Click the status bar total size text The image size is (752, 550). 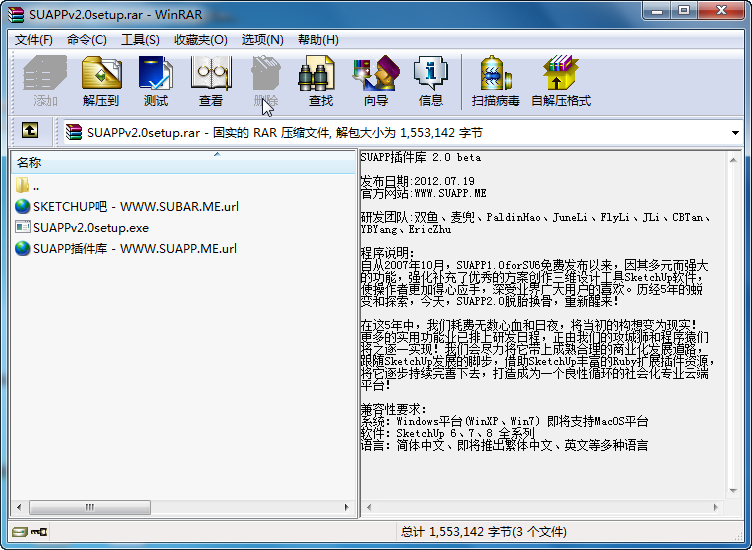tap(483, 532)
